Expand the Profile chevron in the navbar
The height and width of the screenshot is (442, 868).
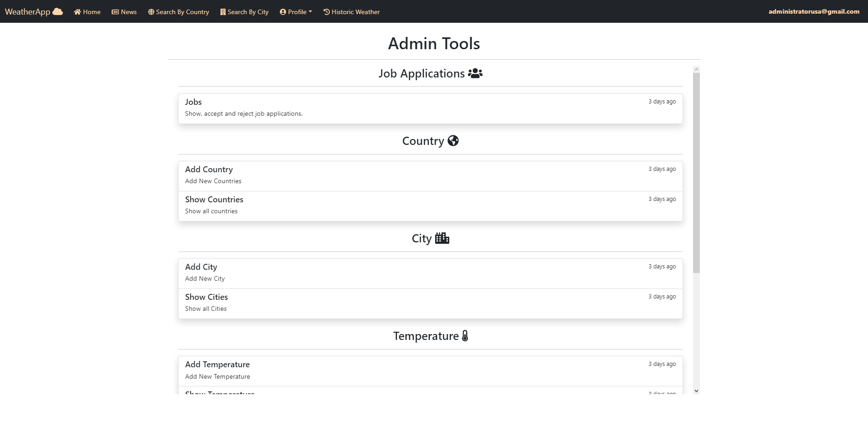point(310,11)
